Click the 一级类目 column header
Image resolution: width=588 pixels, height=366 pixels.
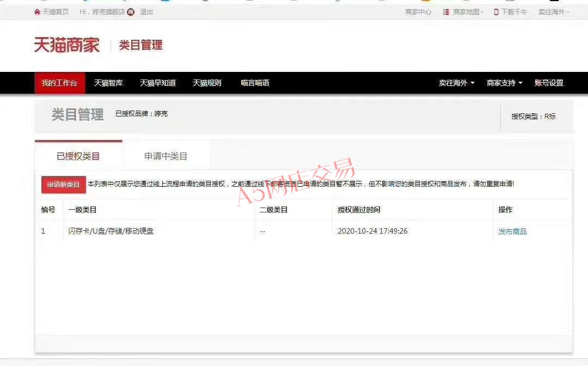[82, 210]
